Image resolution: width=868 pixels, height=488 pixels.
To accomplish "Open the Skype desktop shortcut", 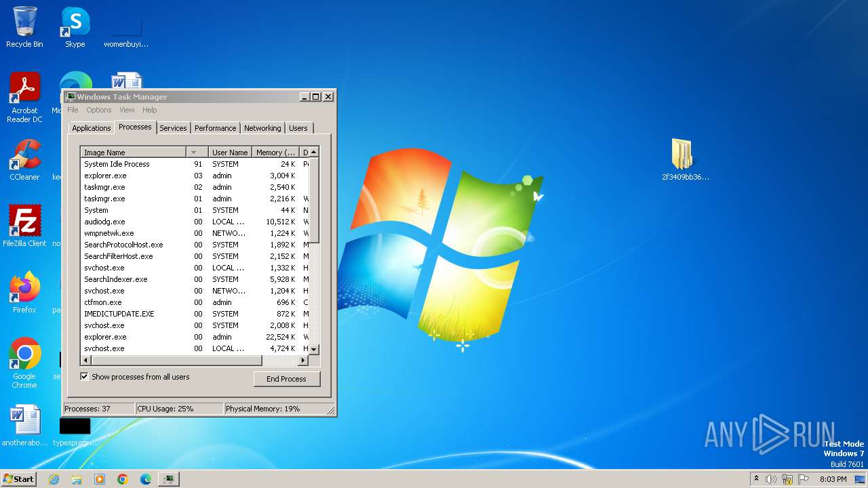I will (x=75, y=27).
